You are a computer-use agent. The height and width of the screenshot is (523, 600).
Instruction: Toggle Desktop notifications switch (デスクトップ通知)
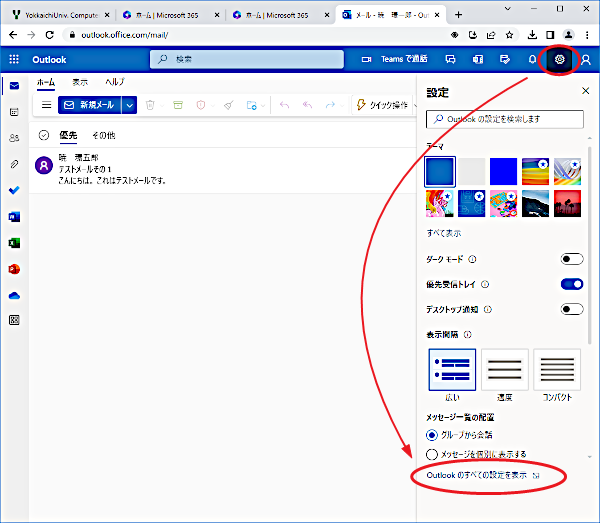(x=572, y=309)
